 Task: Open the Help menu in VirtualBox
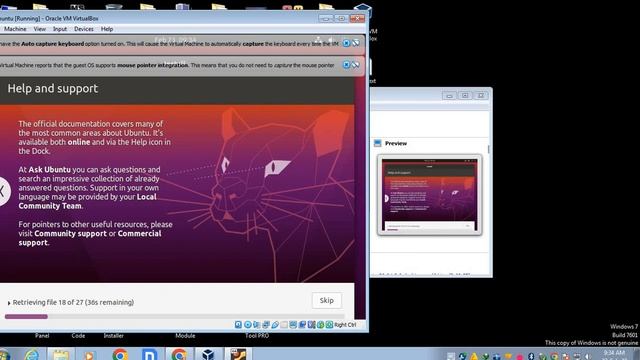[107, 29]
